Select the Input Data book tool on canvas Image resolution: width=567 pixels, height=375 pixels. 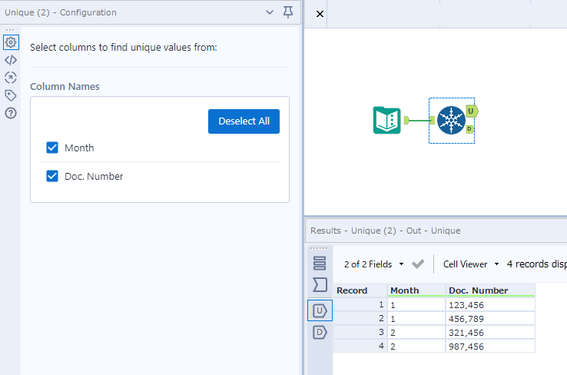coord(387,120)
